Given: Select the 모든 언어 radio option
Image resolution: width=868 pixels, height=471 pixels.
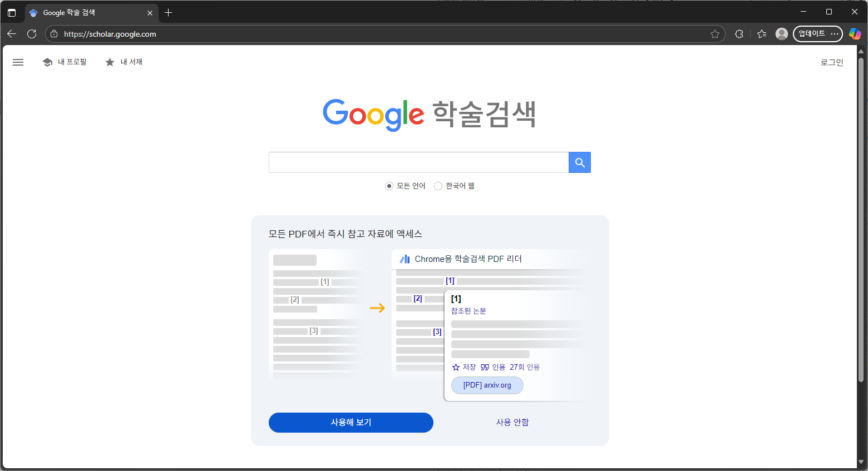Looking at the screenshot, I should 389,186.
